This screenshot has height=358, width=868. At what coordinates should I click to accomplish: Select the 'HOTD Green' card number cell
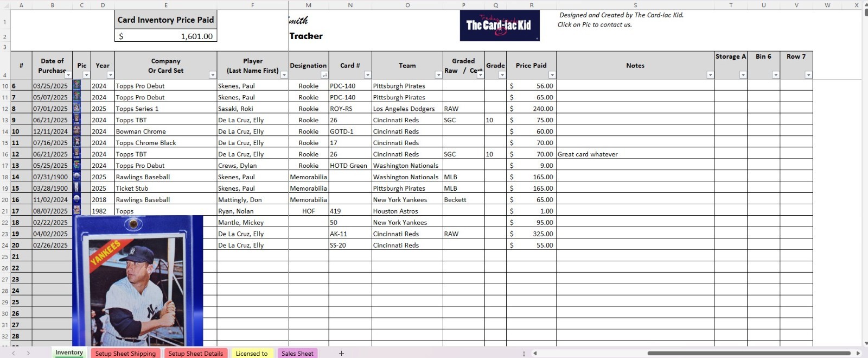[350, 166]
